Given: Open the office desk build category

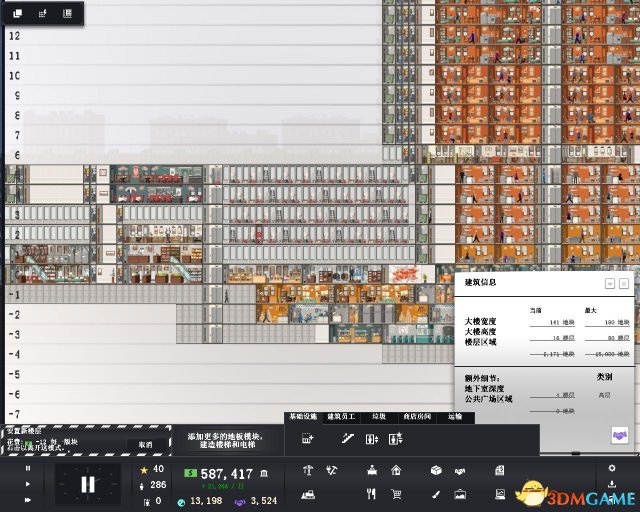Looking at the screenshot, I should (372, 471).
